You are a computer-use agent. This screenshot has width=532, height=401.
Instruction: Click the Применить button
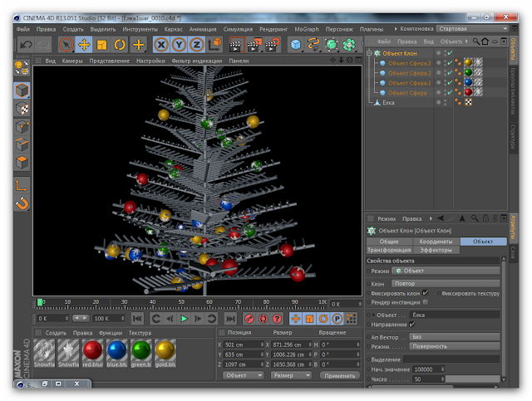click(x=340, y=375)
